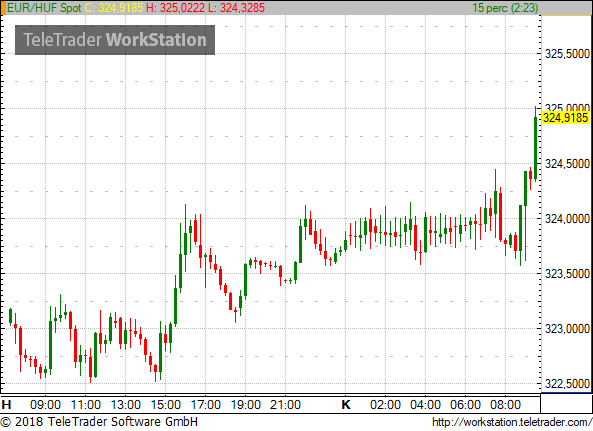This screenshot has width=593, height=431.
Task: Click the 2018 TeleTrader Software GmbH copyright text
Action: (99, 422)
